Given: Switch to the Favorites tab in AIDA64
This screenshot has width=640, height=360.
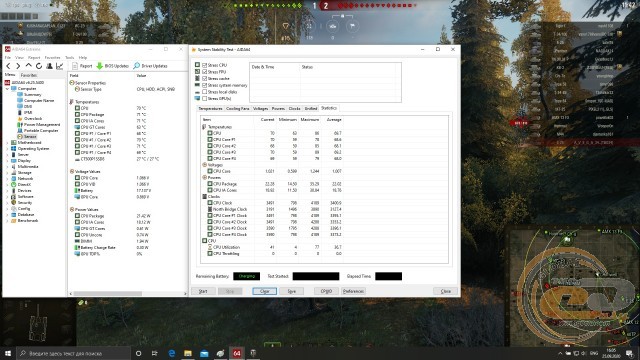Looking at the screenshot, I should [29, 75].
